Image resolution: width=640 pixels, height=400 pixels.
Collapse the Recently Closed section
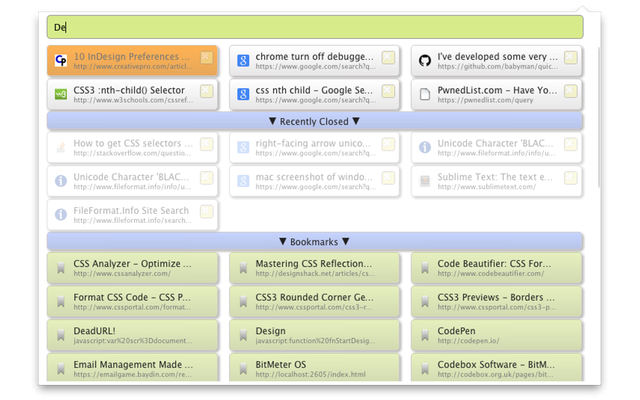tap(315, 121)
